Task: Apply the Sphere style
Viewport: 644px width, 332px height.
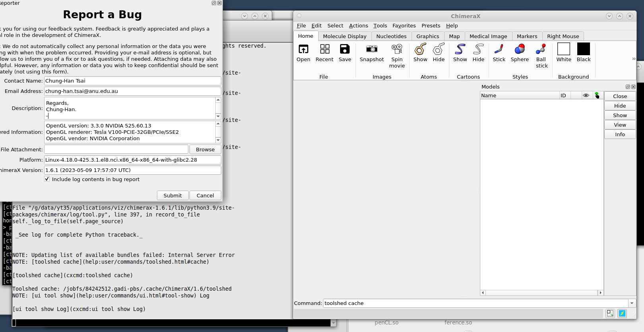Action: [x=519, y=49]
